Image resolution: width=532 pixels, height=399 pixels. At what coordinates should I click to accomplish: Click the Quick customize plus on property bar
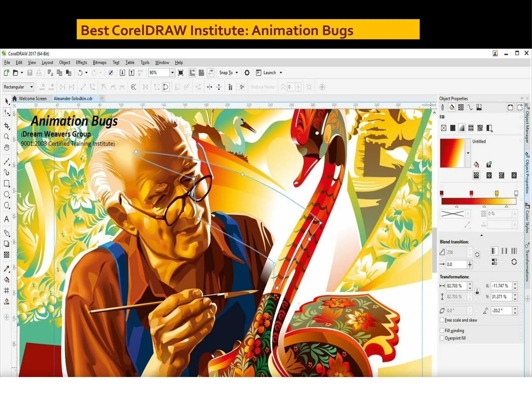(322, 87)
